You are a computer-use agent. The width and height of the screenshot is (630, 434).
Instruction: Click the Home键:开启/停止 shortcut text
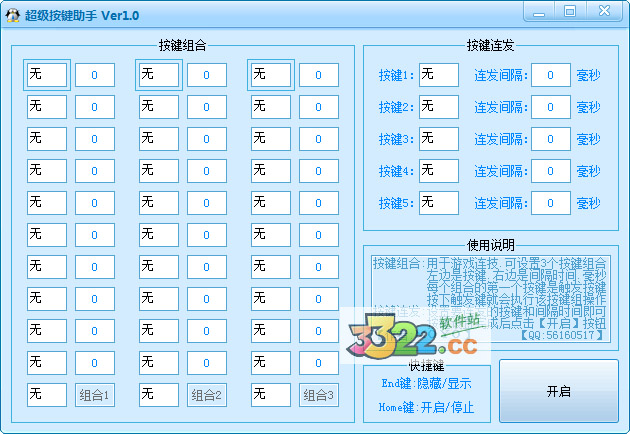point(427,407)
